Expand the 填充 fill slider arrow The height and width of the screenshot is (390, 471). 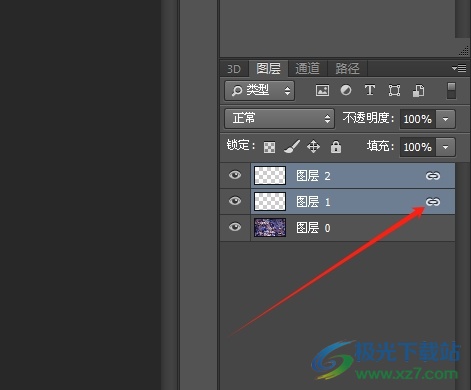coord(445,147)
